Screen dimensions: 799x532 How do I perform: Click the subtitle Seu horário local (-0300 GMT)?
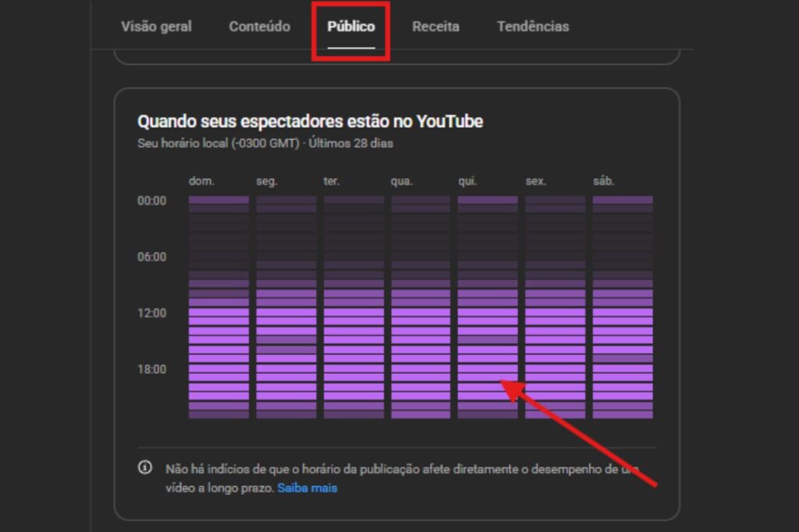tap(218, 144)
